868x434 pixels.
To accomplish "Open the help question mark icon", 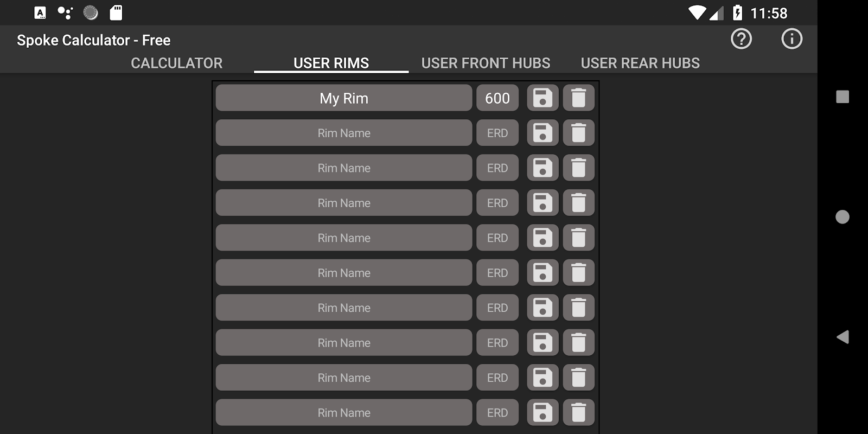I will tap(741, 39).
